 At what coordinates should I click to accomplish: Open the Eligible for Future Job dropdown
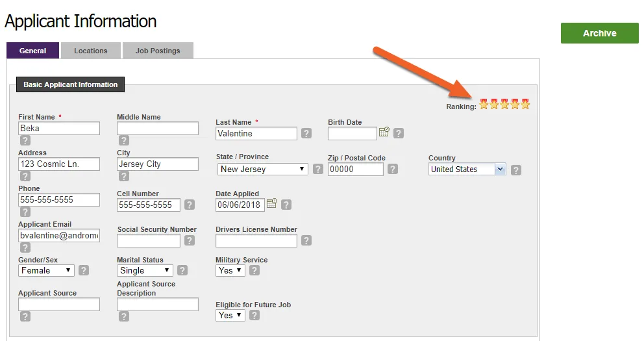(x=230, y=315)
